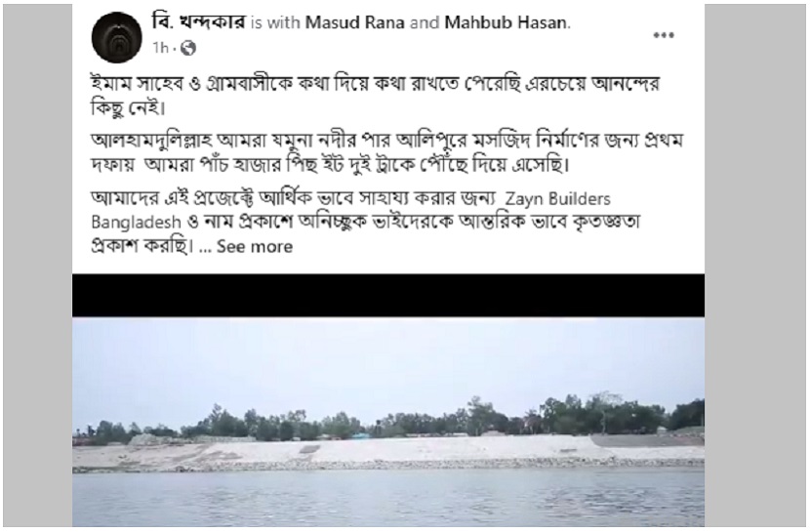Click the tree line in the photo
The image size is (810, 532).
pos(388,419)
